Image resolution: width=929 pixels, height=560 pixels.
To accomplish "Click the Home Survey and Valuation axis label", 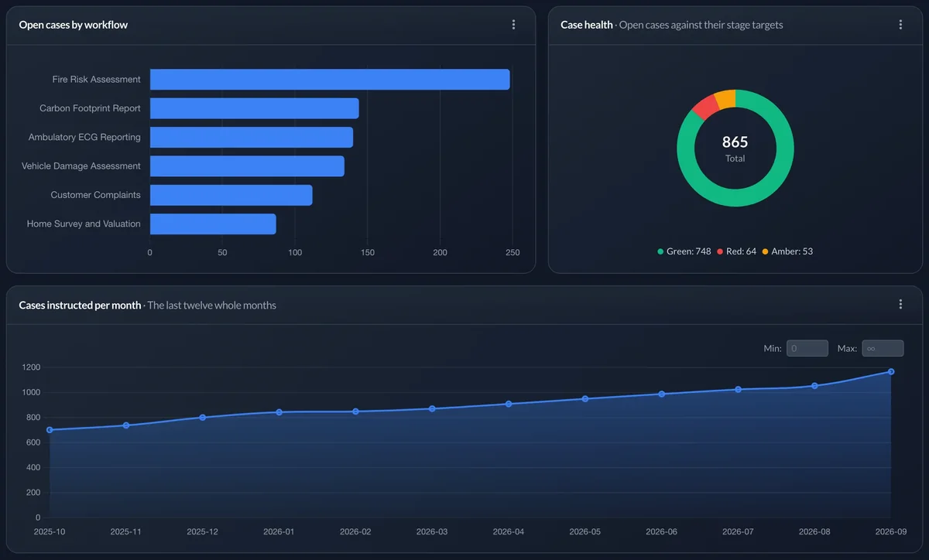I will (84, 224).
